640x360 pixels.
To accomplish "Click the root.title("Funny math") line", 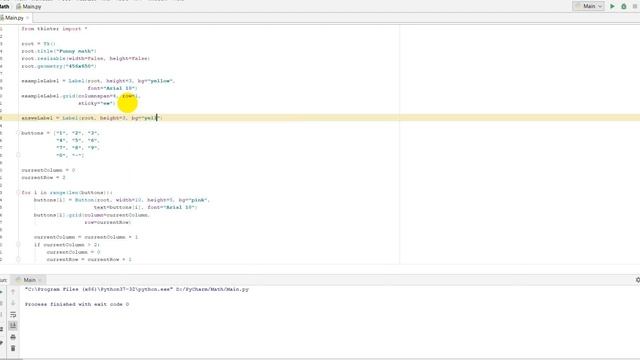I will point(59,51).
